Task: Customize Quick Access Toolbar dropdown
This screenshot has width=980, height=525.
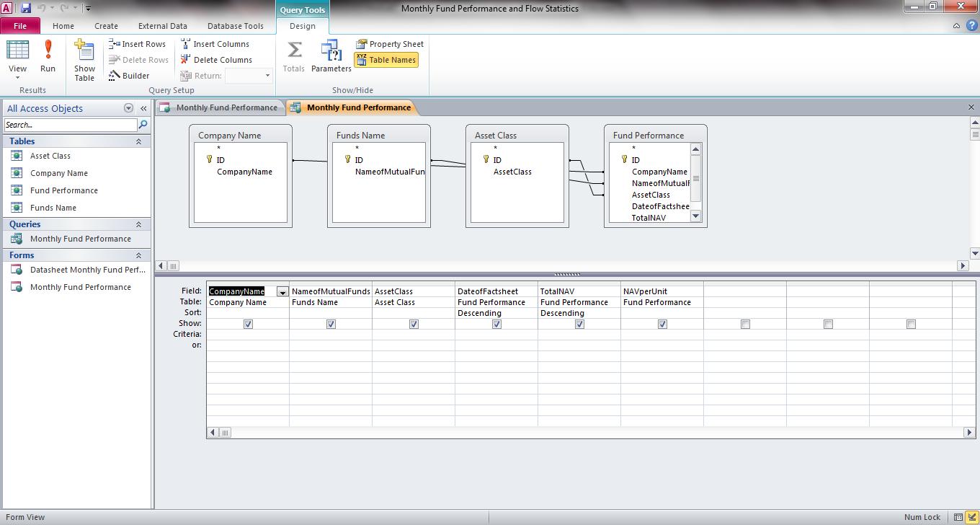Action: click(x=88, y=9)
